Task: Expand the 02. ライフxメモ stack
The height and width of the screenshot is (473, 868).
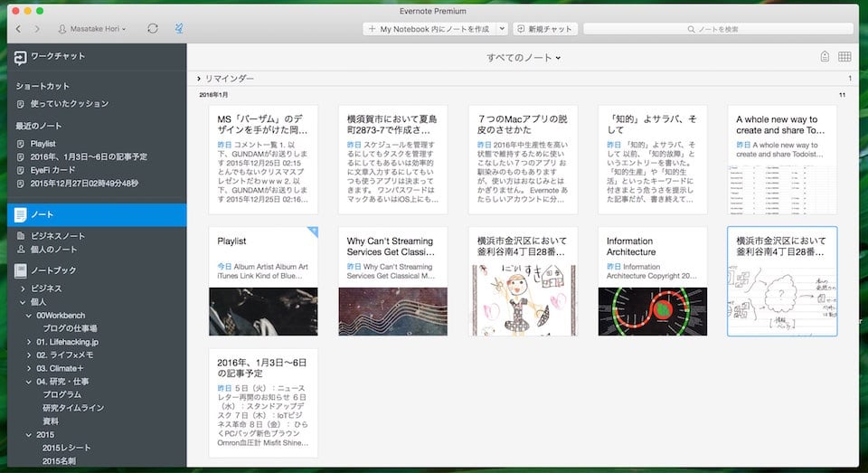Action: pyautogui.click(x=29, y=355)
